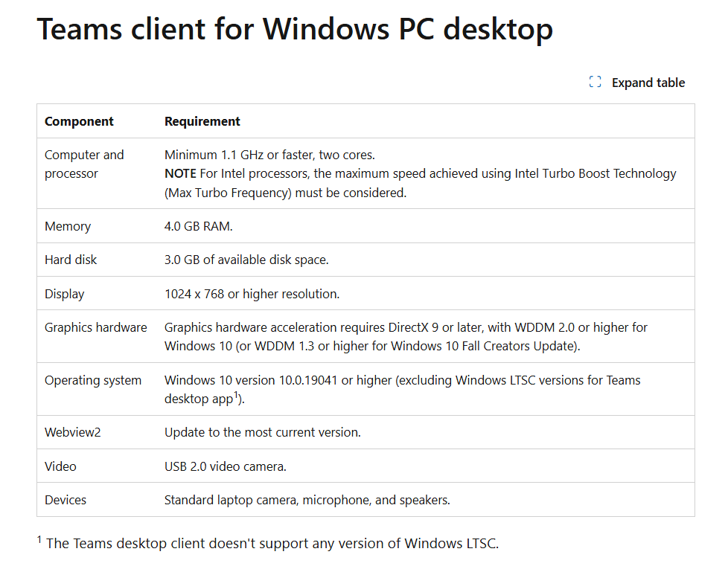Click the Expand table icon

click(x=594, y=82)
